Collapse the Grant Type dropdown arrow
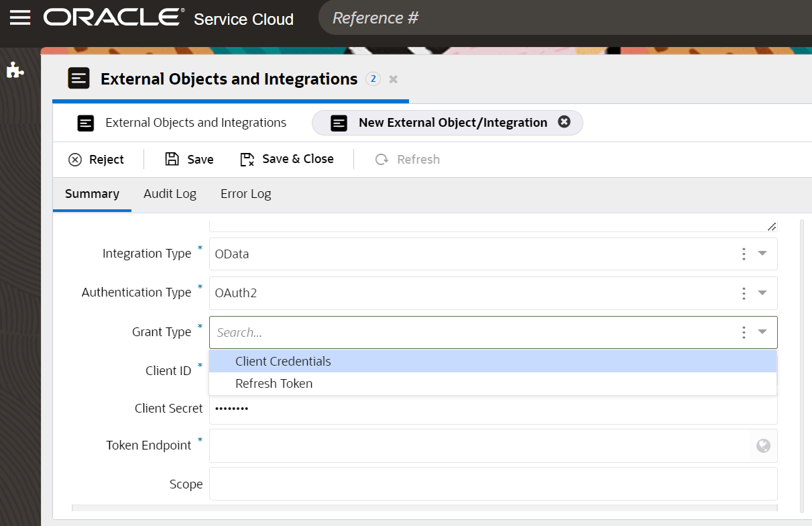This screenshot has width=812, height=526. pyautogui.click(x=762, y=332)
